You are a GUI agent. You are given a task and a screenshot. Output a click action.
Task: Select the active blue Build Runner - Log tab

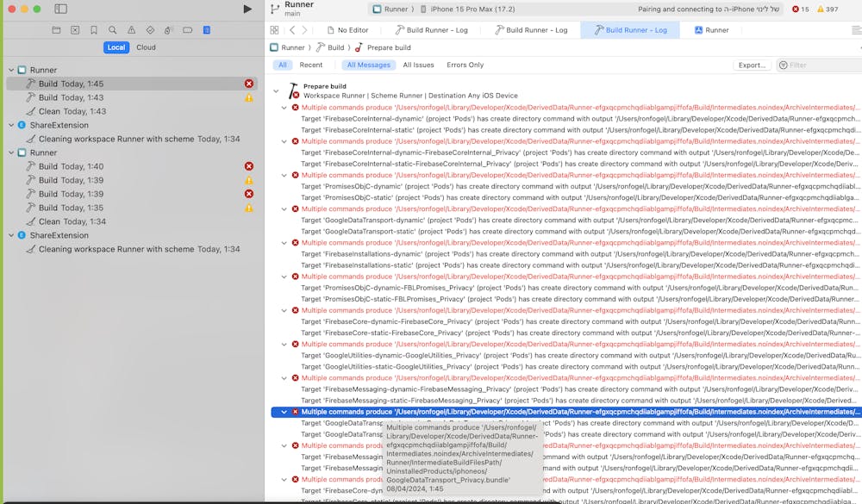click(630, 30)
